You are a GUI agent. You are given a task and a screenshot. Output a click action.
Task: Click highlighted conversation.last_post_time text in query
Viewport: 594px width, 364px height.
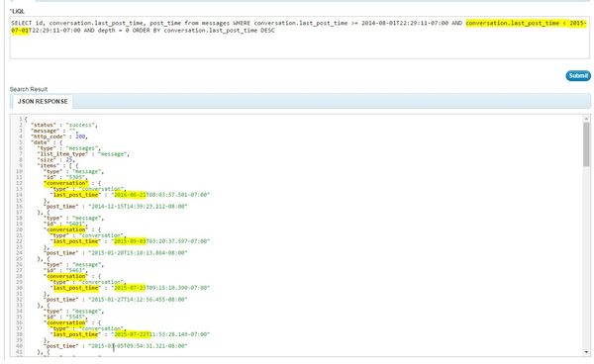pos(513,23)
